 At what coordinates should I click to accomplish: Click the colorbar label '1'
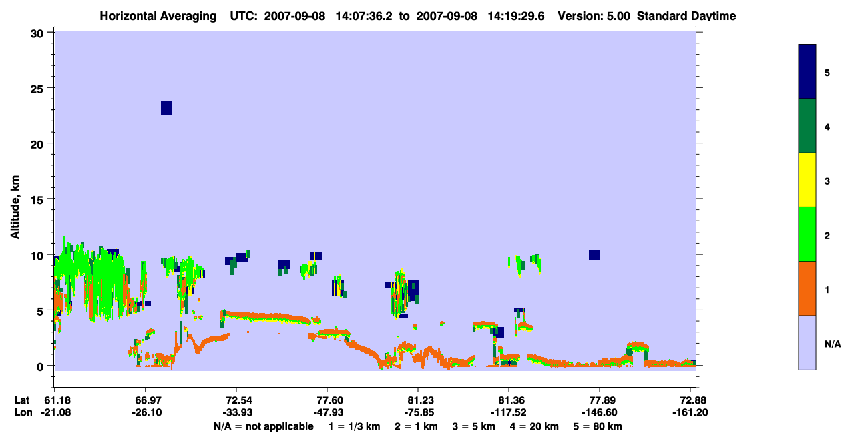pos(827,290)
